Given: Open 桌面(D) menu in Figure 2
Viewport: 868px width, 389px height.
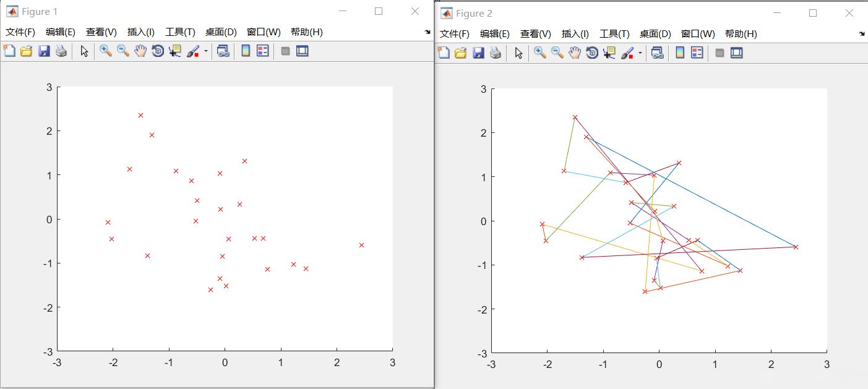Looking at the screenshot, I should pos(655,34).
